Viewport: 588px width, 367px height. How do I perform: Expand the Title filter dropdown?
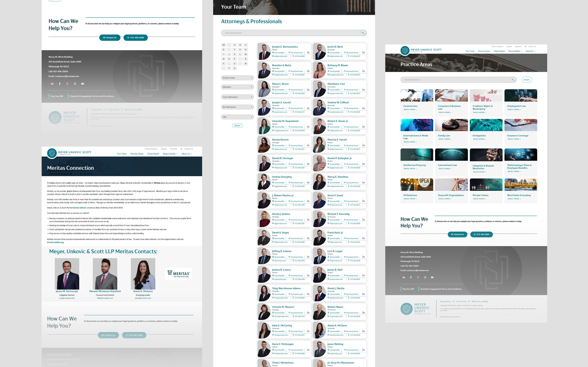click(x=237, y=117)
